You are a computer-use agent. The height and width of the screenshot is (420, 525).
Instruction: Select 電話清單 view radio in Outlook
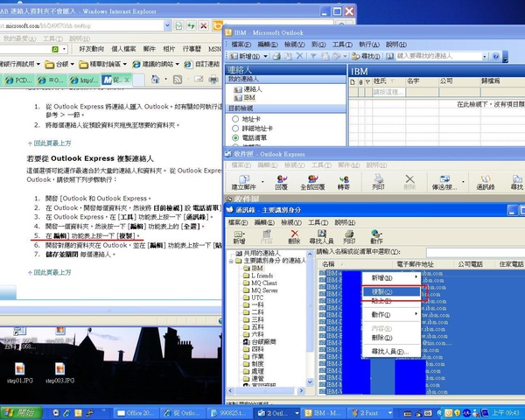coord(235,137)
